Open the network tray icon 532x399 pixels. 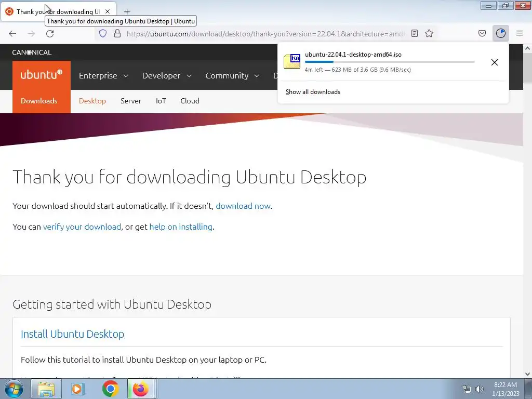(467, 389)
